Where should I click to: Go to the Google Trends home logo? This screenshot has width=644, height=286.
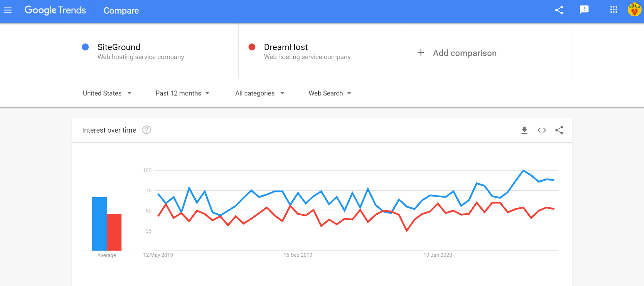(x=55, y=10)
